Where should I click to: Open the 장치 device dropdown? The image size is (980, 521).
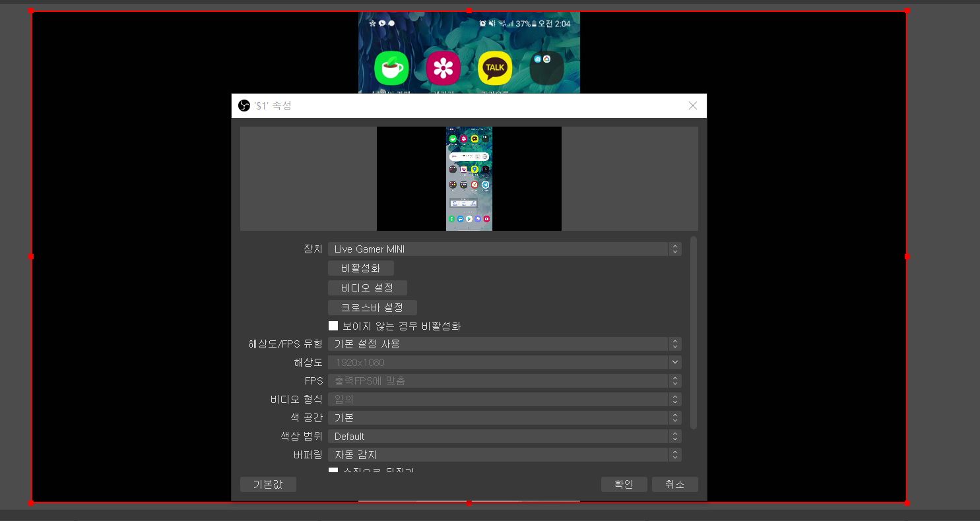[x=504, y=249]
